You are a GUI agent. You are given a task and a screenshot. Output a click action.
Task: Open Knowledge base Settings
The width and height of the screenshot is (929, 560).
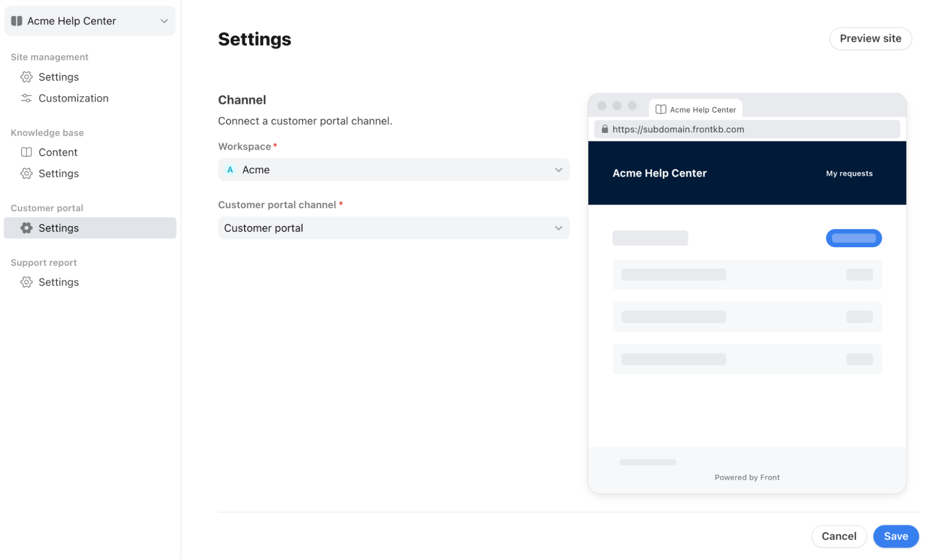[90, 173]
